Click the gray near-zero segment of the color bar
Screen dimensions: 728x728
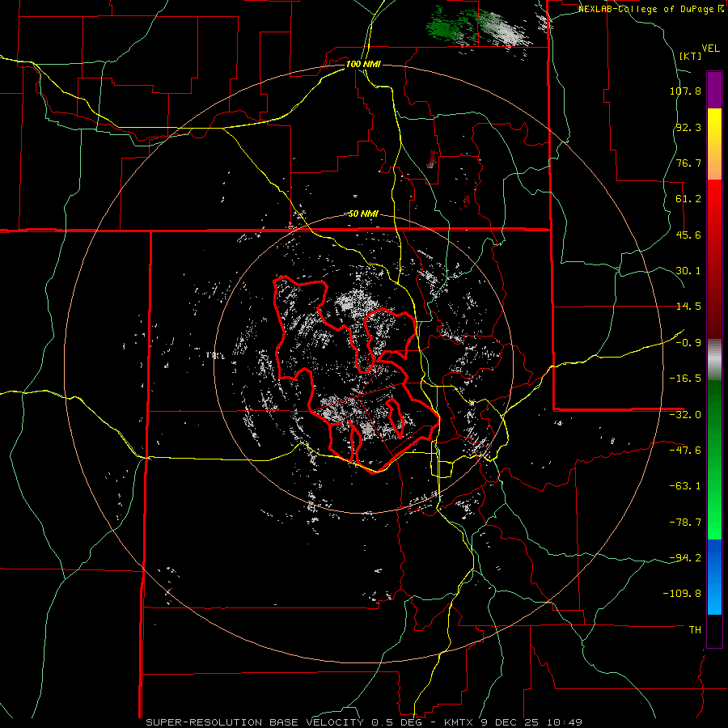coord(714,360)
